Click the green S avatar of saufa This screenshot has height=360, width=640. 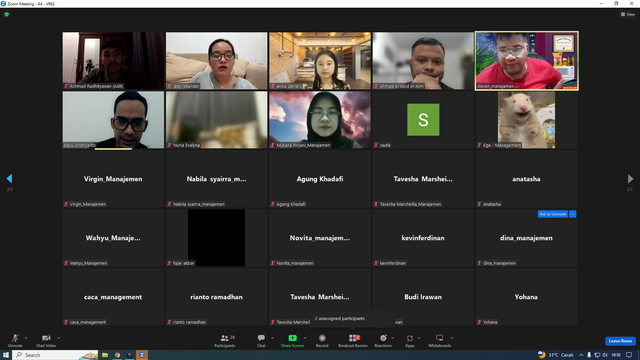tap(423, 120)
